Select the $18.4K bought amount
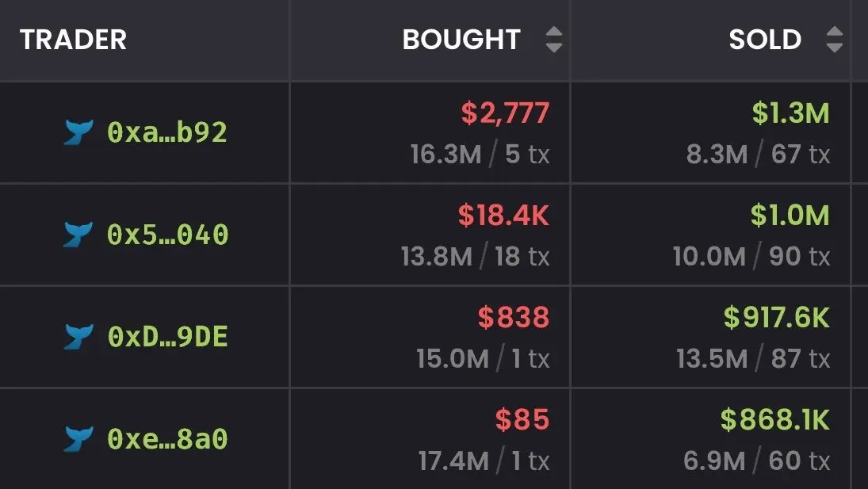Image resolution: width=868 pixels, height=489 pixels. click(x=503, y=216)
